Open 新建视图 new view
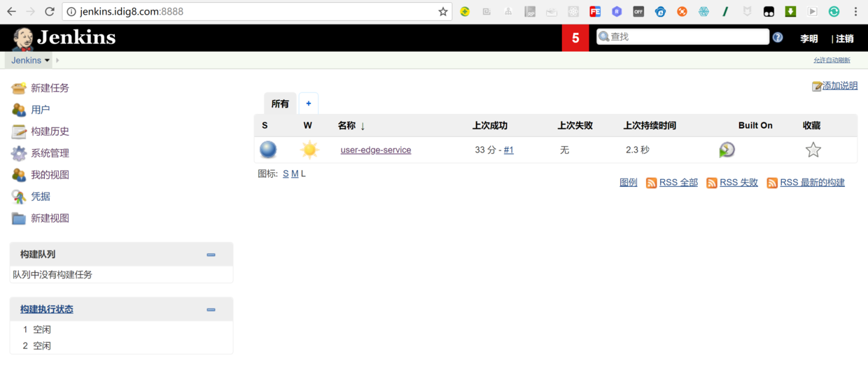This screenshot has height=384, width=868. point(50,218)
